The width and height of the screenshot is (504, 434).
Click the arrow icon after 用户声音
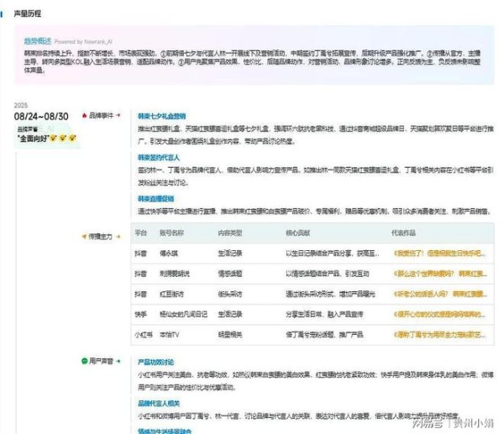[118, 361]
